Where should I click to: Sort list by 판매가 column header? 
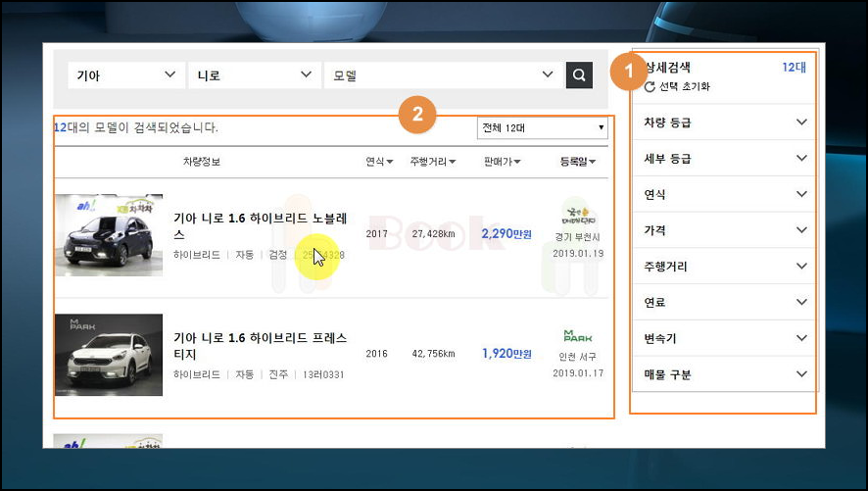[x=503, y=162]
